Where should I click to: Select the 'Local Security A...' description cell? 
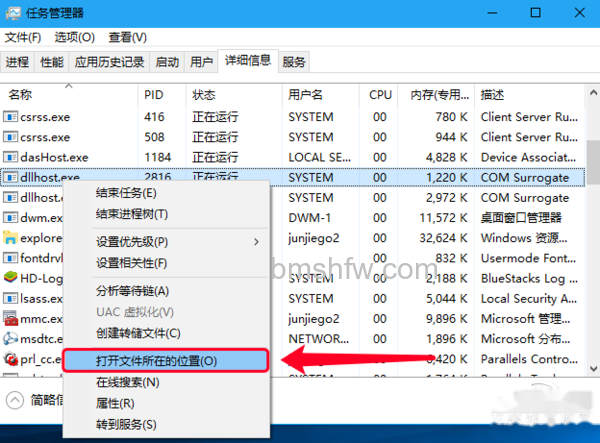click(529, 298)
